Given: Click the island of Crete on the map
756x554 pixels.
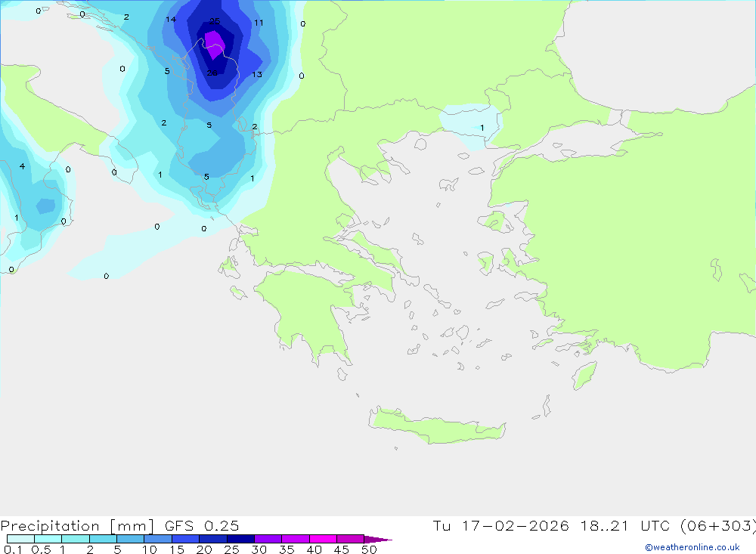Looking at the screenshot, I should 438,426.
